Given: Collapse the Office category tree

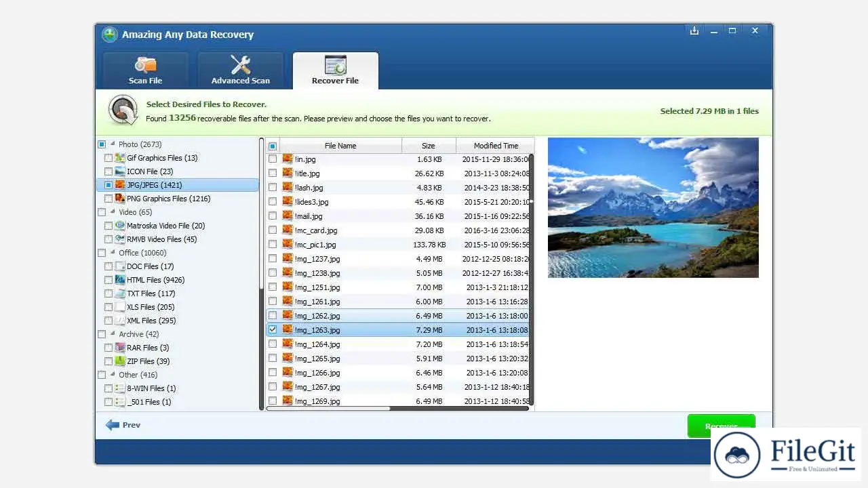Looking at the screenshot, I should pos(113,253).
